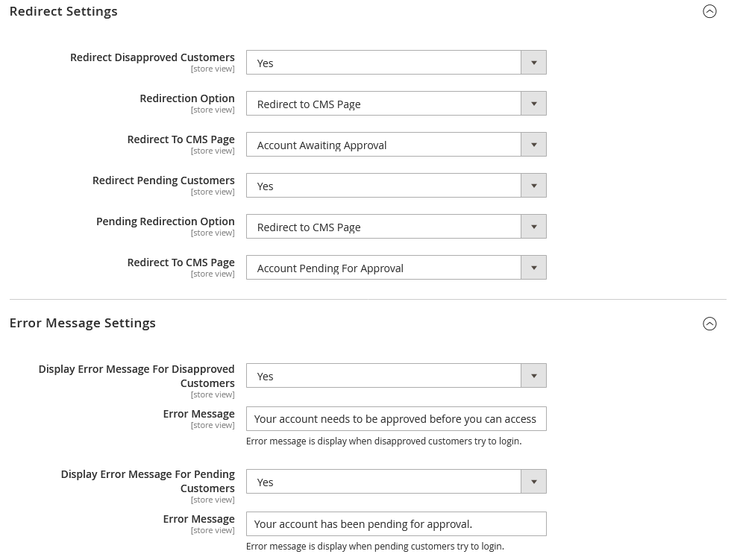
Task: Open Display Error Message For Pending Customers dropdown
Action: [396, 482]
